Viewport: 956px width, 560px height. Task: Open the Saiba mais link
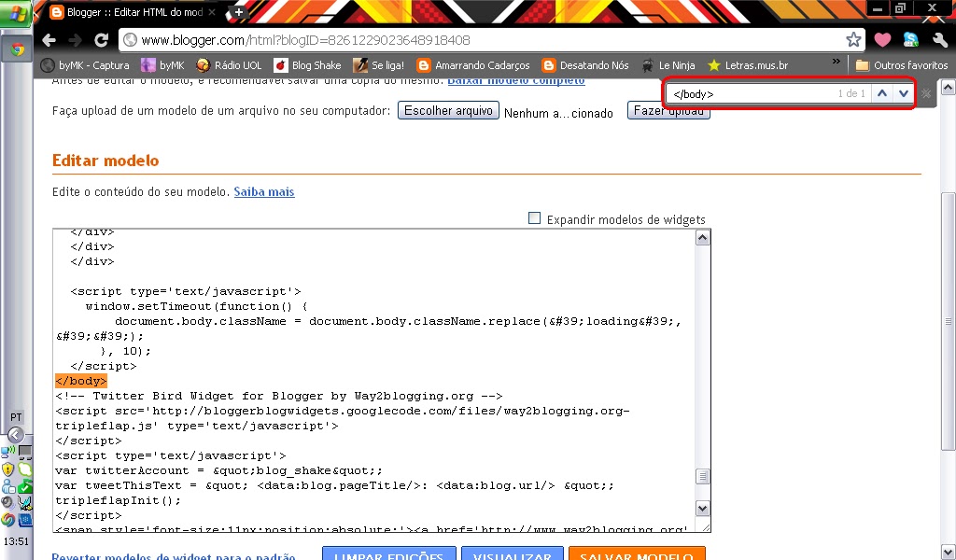click(x=264, y=191)
